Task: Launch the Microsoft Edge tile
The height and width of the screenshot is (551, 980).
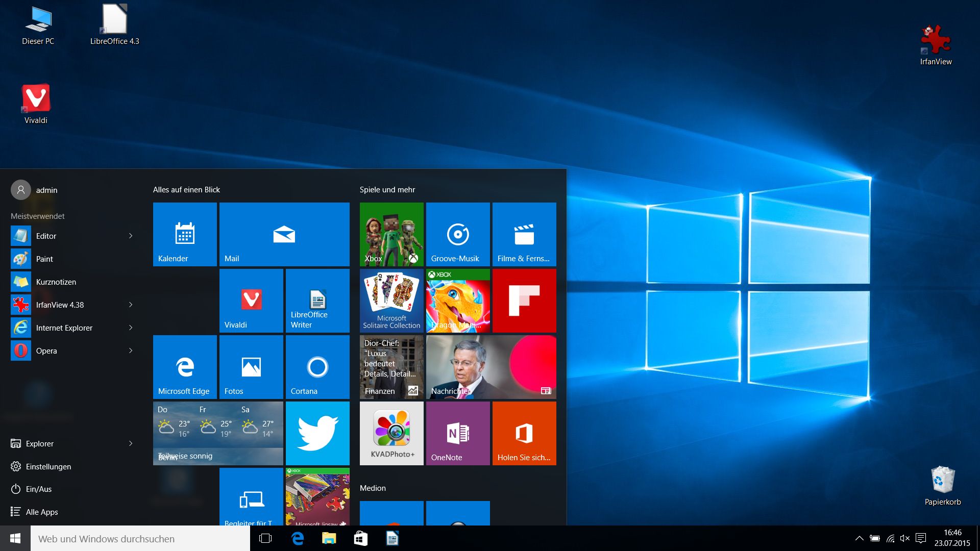Action: click(185, 367)
